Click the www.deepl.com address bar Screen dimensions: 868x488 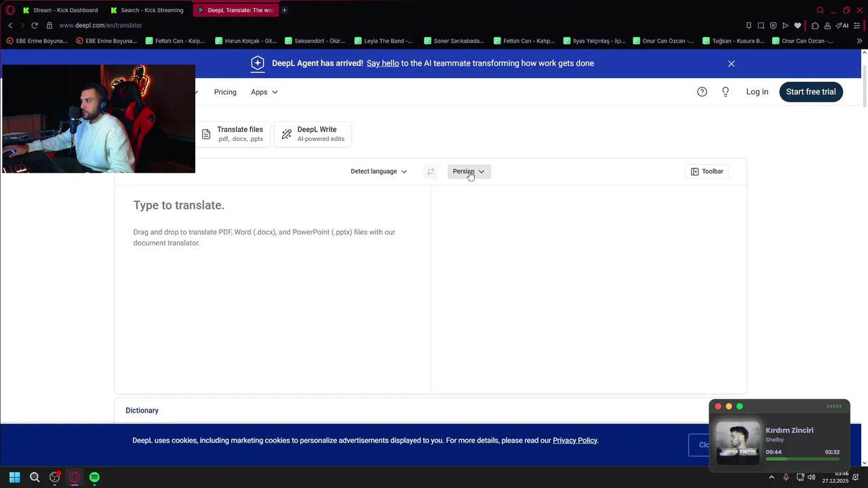click(x=100, y=26)
